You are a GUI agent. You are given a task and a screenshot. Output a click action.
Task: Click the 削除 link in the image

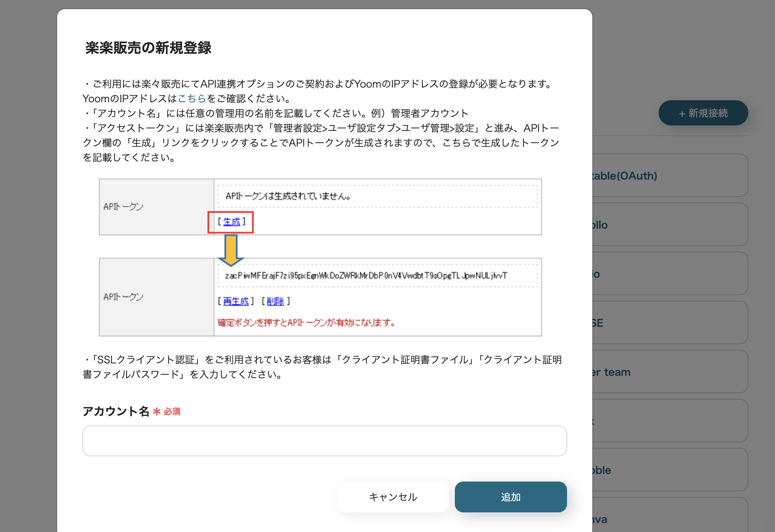(x=275, y=301)
